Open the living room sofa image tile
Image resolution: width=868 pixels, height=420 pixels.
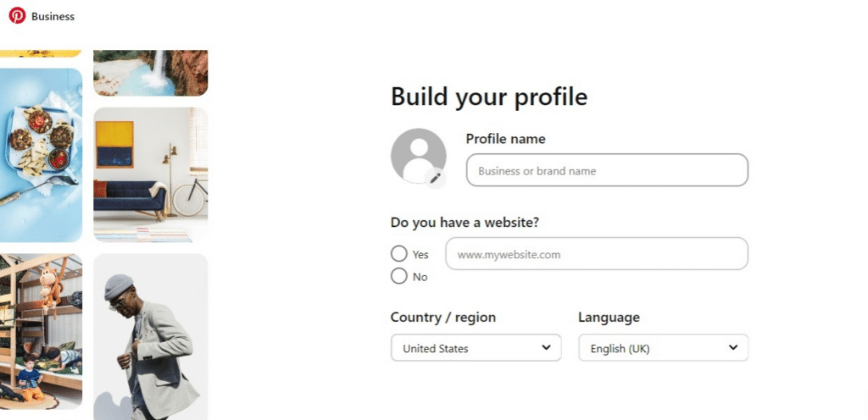[x=151, y=174]
